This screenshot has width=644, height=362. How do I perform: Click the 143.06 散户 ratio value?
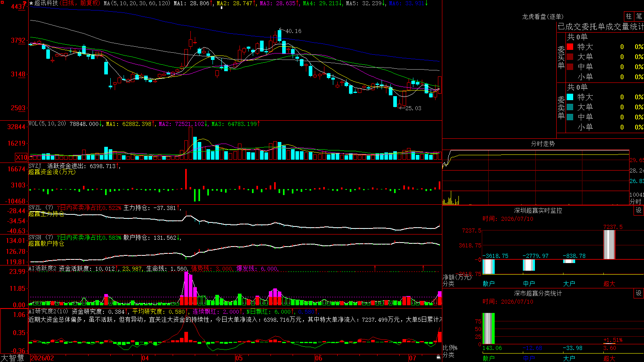tap(492, 348)
